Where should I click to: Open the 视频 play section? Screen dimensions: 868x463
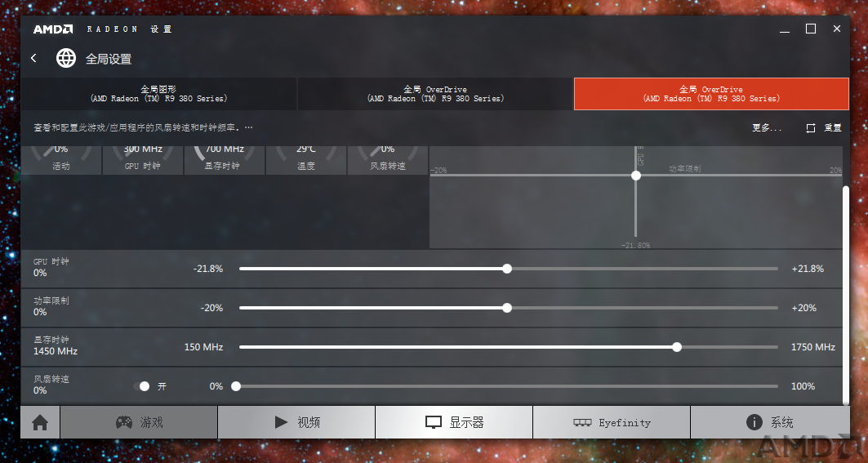pos(296,422)
